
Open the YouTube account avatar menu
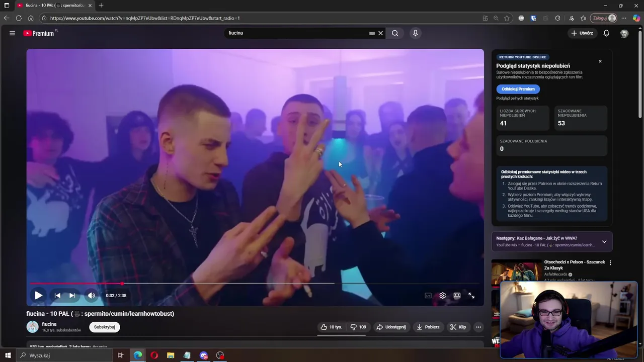624,33
